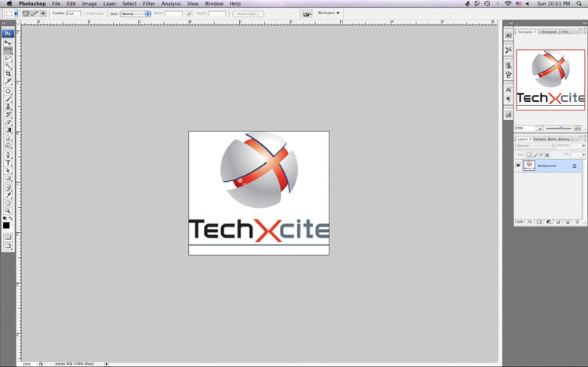The image size is (588, 367).
Task: Click the new adjustment layer icon
Action: point(549,222)
